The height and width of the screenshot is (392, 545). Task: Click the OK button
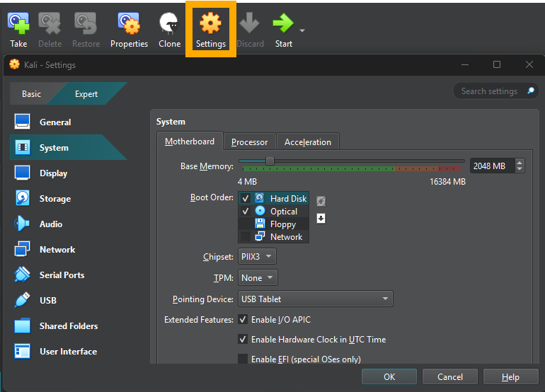389,376
